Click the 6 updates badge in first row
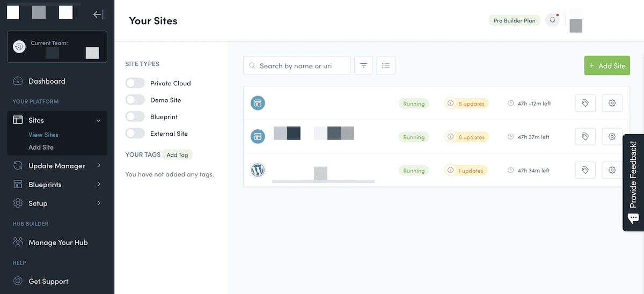 click(467, 104)
